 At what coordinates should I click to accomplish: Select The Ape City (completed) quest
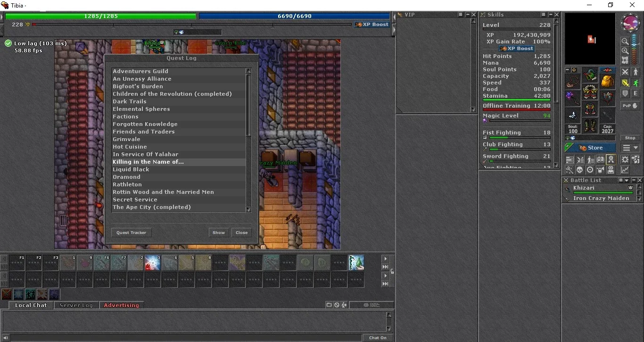pyautogui.click(x=179, y=207)
